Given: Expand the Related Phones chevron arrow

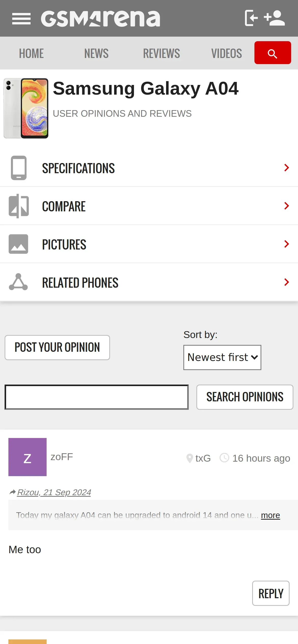Looking at the screenshot, I should tap(287, 282).
